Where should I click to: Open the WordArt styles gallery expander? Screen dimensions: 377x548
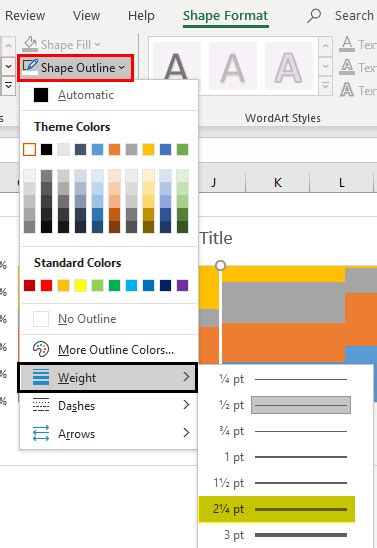click(x=325, y=85)
